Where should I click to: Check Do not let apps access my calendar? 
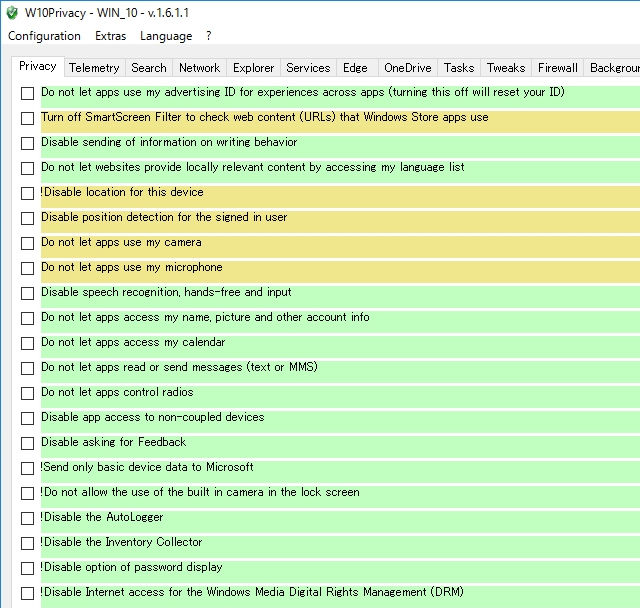27,343
